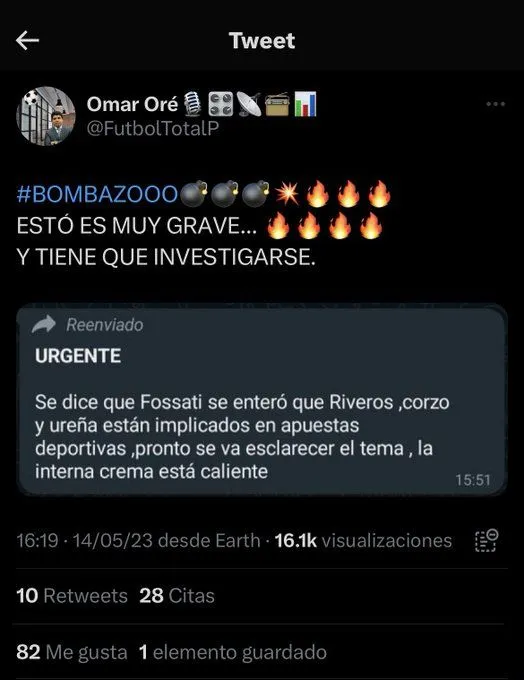524x680 pixels.
Task: Tap the URGENTE heading in image
Action: click(78, 356)
